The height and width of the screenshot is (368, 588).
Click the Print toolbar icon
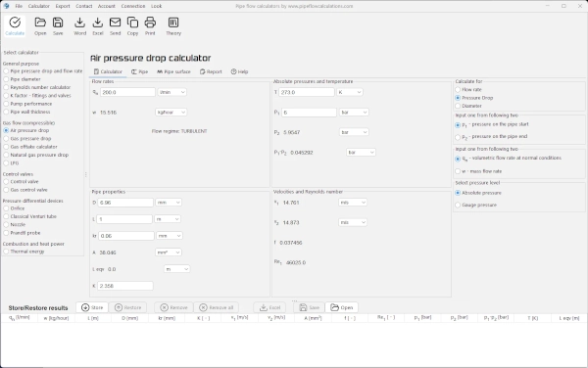pyautogui.click(x=150, y=25)
